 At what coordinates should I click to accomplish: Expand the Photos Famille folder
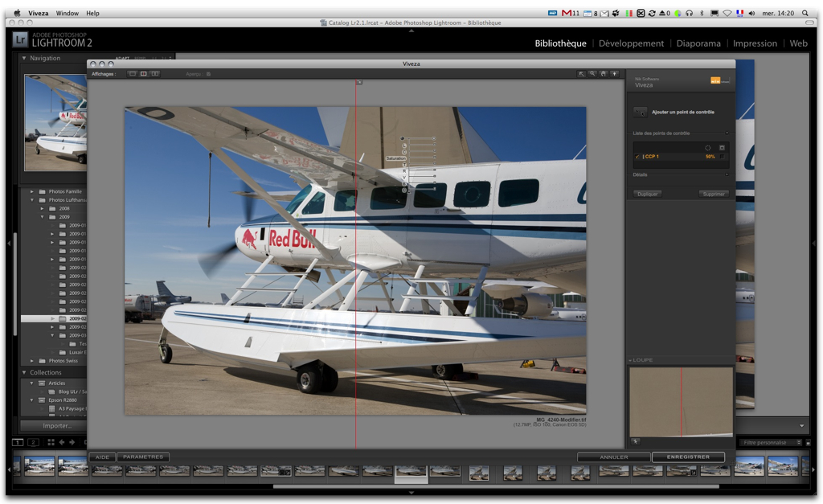(x=32, y=191)
